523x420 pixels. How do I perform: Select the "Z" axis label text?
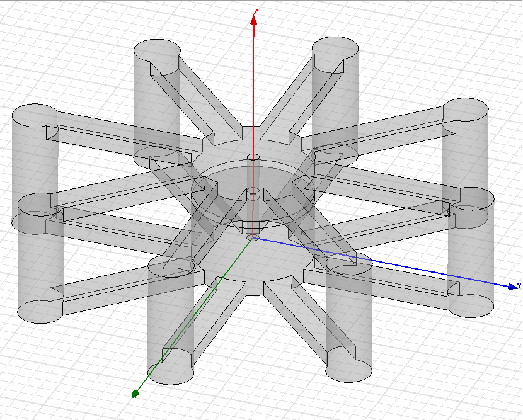[255, 12]
